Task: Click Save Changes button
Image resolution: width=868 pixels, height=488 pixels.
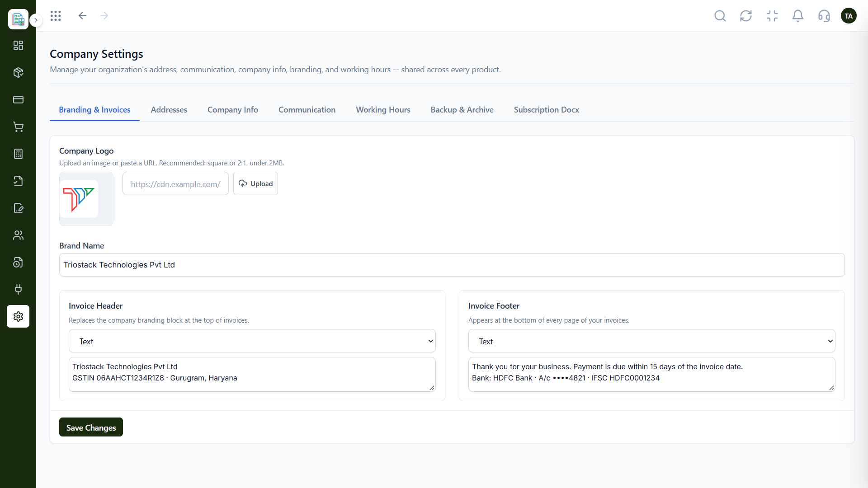Action: [x=91, y=427]
